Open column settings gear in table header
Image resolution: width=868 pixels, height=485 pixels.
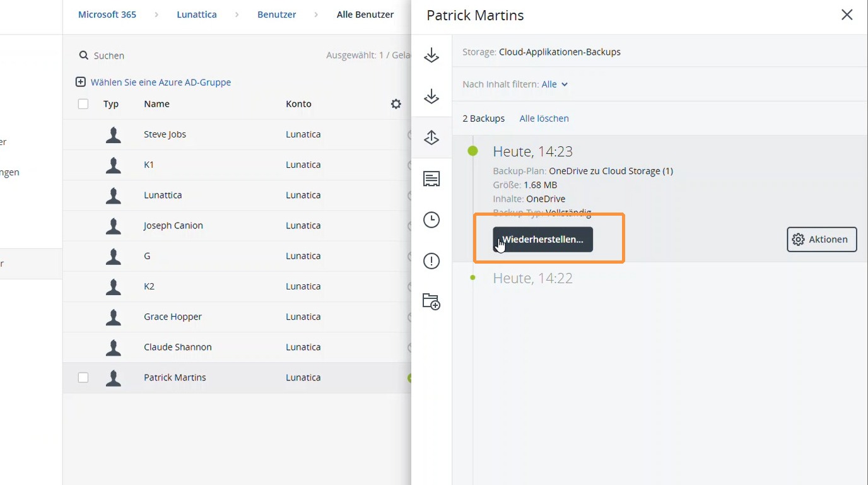click(x=396, y=104)
